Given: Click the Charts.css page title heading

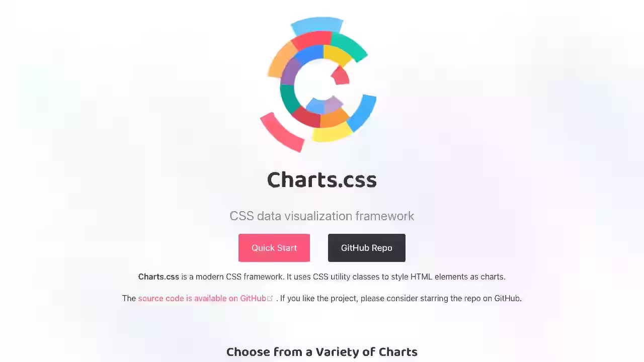Looking at the screenshot, I should point(322,179).
